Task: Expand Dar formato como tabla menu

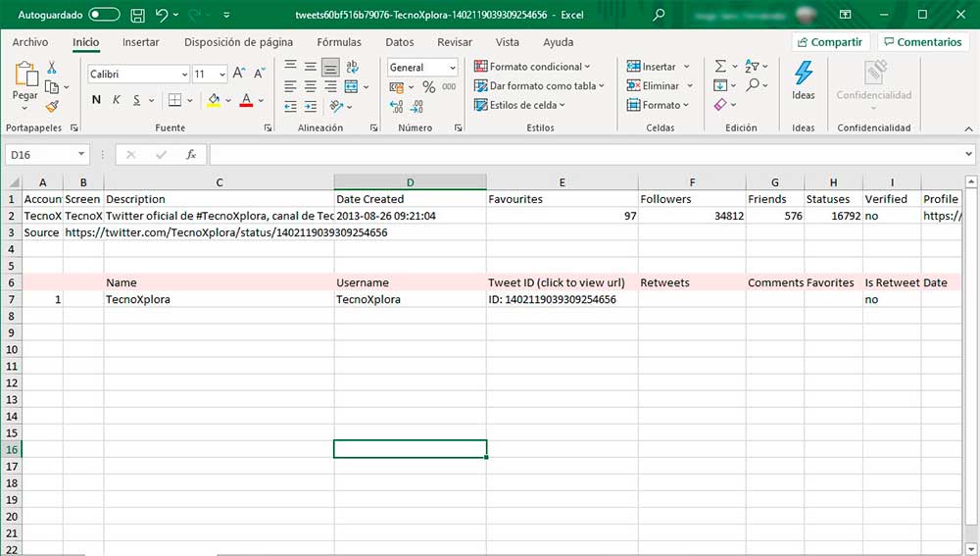Action: click(x=539, y=85)
